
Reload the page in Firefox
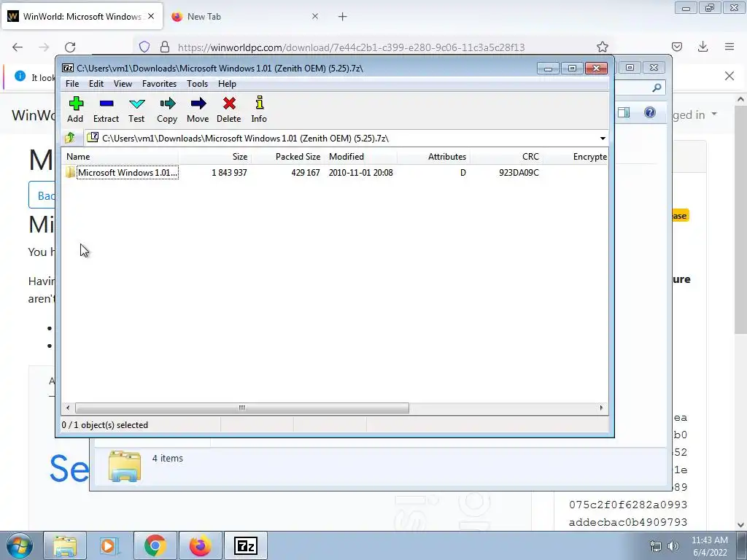click(x=70, y=47)
